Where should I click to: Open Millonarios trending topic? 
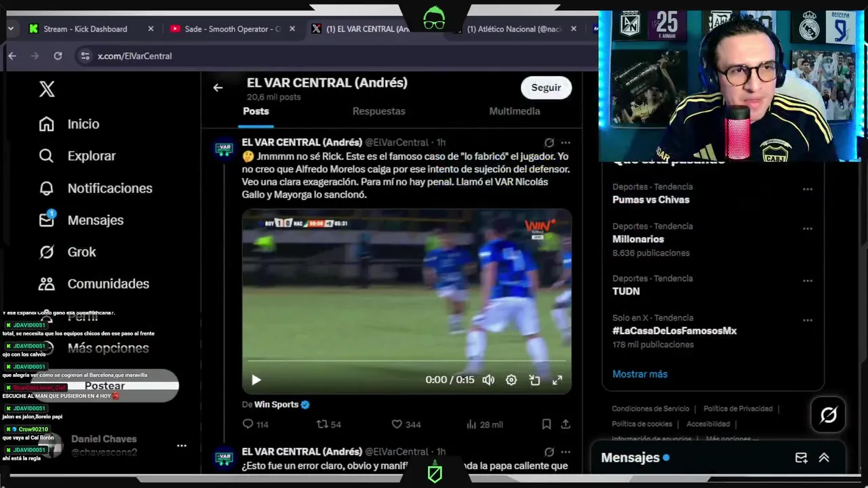coord(638,239)
